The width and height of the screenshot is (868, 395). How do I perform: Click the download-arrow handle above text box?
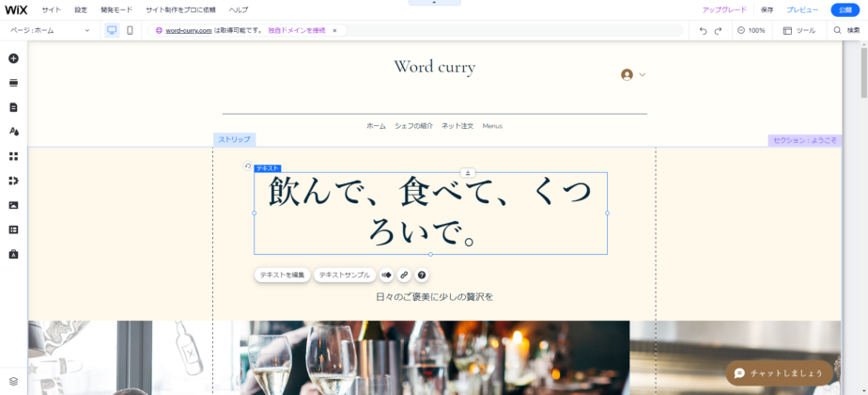pos(468,173)
